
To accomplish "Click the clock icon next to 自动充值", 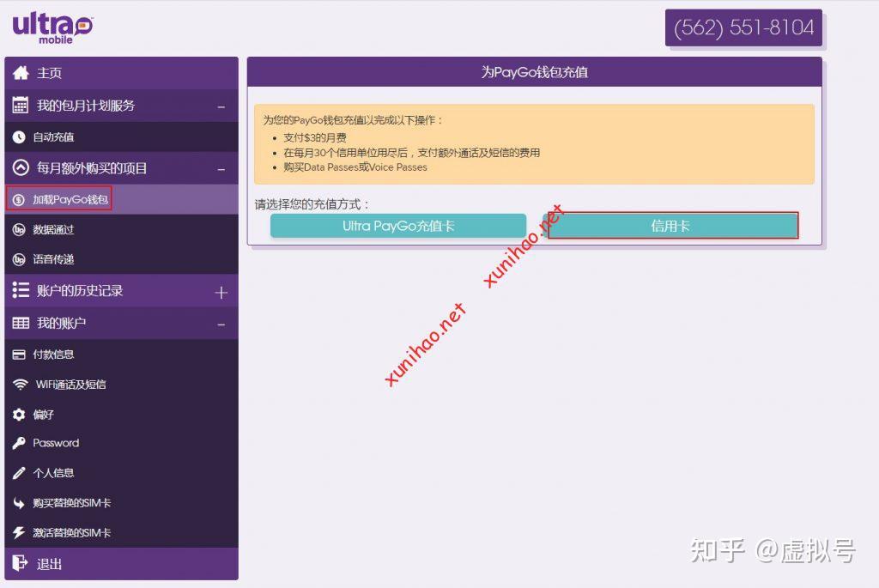I will click(x=19, y=137).
